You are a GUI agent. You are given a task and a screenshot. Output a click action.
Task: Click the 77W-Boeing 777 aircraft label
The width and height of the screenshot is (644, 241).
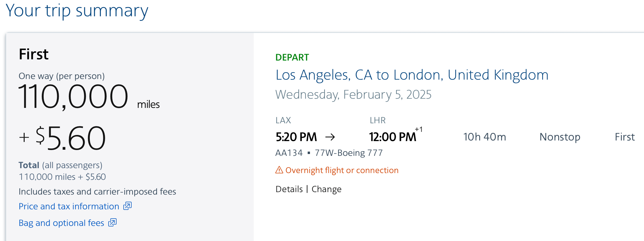point(349,153)
